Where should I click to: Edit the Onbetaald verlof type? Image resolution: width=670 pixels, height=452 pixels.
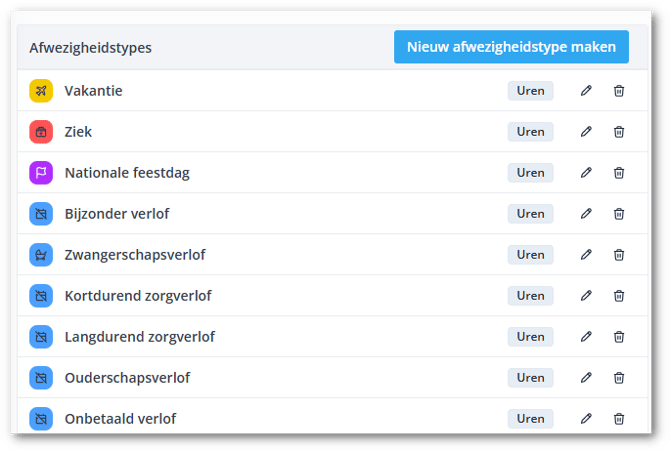tap(586, 419)
